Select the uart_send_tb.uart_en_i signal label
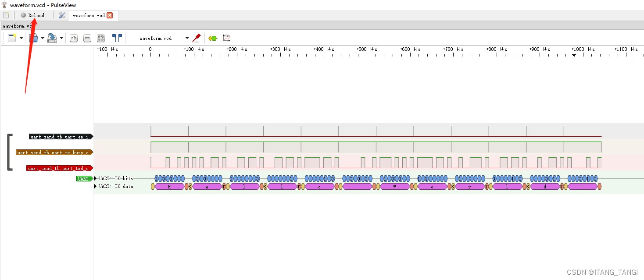 [60, 136]
